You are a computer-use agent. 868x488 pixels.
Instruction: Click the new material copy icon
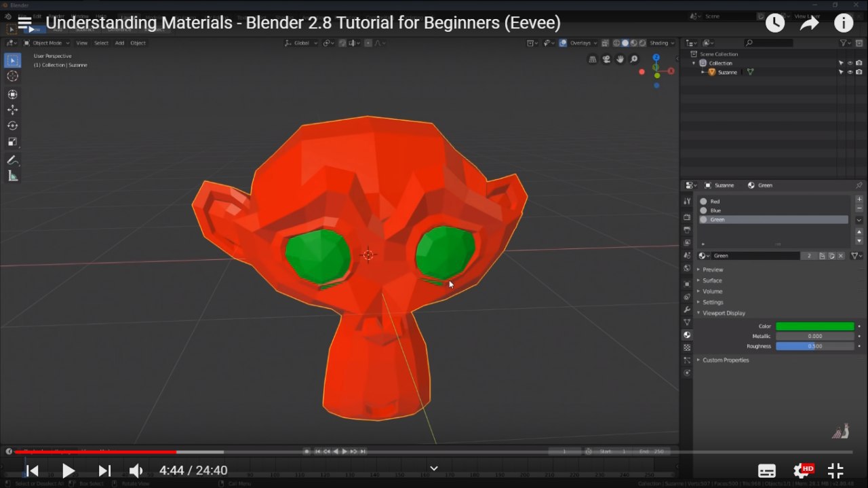[x=831, y=256]
